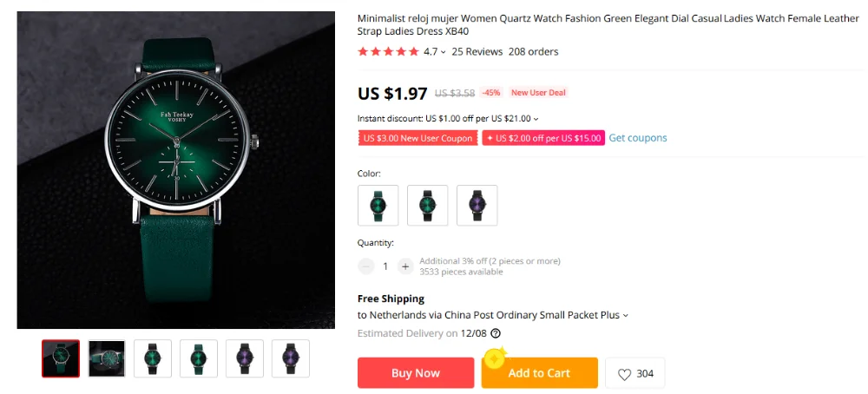Increase quantity with the plus button
Image resolution: width=868 pixels, height=394 pixels.
click(405, 266)
